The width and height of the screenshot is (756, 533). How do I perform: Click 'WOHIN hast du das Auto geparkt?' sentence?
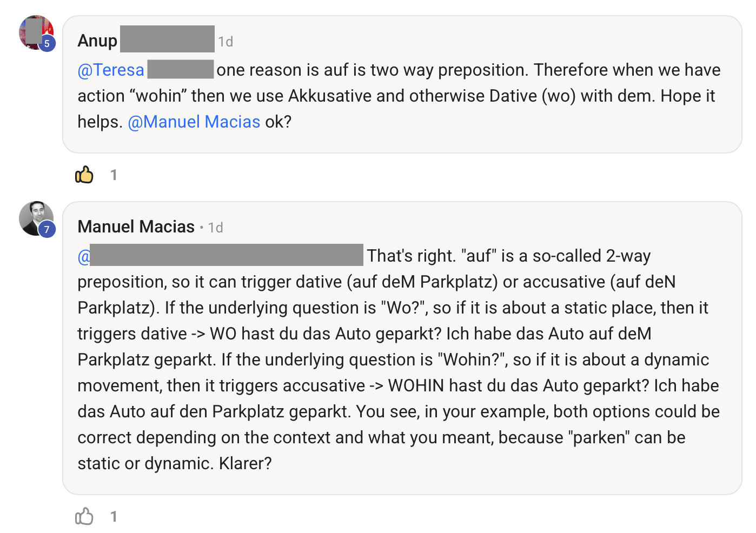click(x=519, y=386)
